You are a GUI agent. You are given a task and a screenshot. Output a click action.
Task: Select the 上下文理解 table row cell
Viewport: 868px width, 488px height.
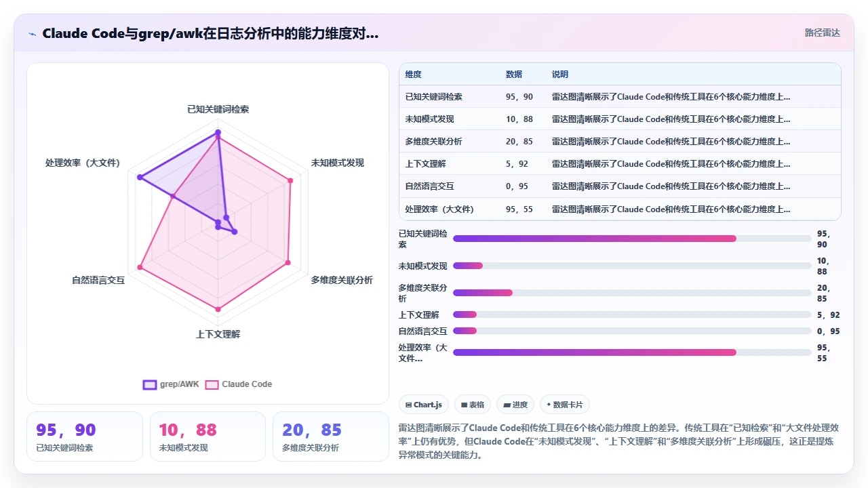(x=425, y=164)
